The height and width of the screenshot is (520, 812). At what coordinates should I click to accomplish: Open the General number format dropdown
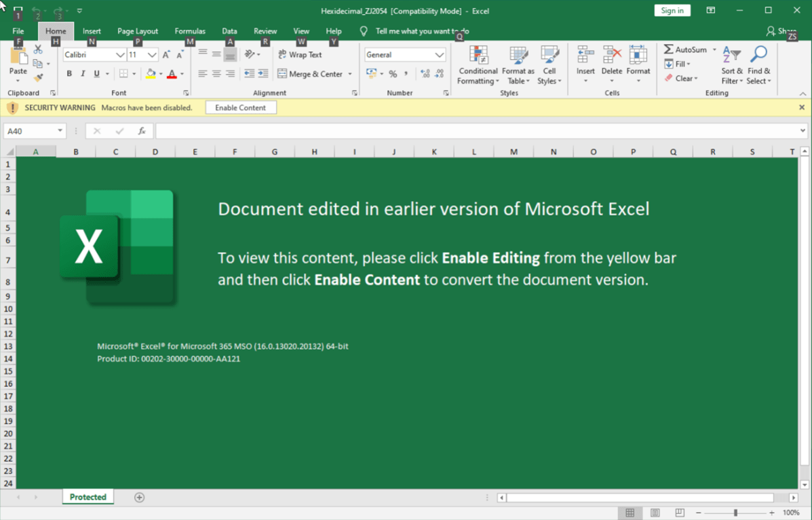tap(439, 54)
